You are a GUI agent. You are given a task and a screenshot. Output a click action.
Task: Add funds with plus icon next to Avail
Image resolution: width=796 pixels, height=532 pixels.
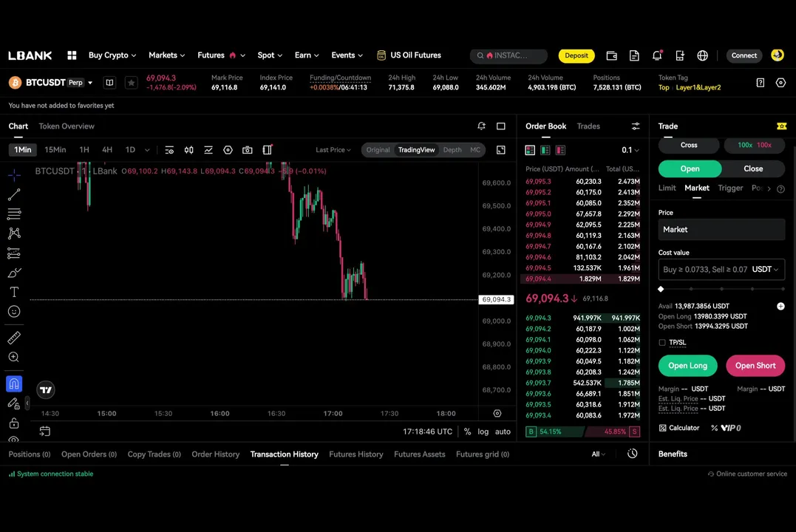coord(780,306)
